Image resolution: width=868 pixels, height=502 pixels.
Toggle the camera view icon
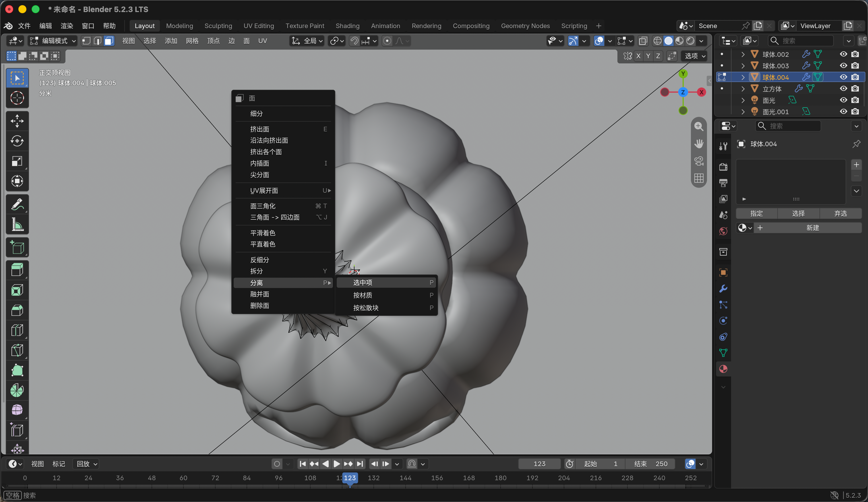(x=699, y=161)
